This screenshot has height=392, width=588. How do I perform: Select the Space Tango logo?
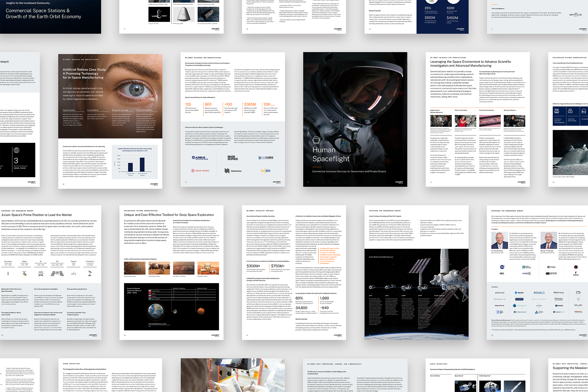coord(200,171)
